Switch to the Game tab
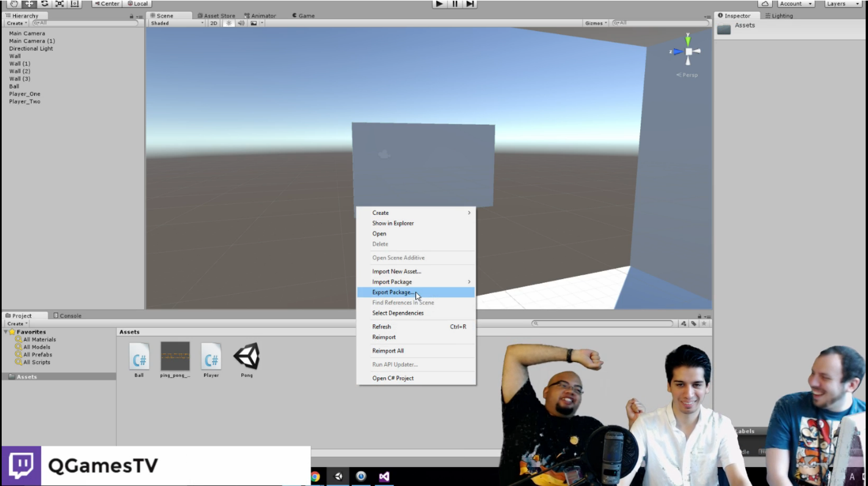 click(304, 16)
